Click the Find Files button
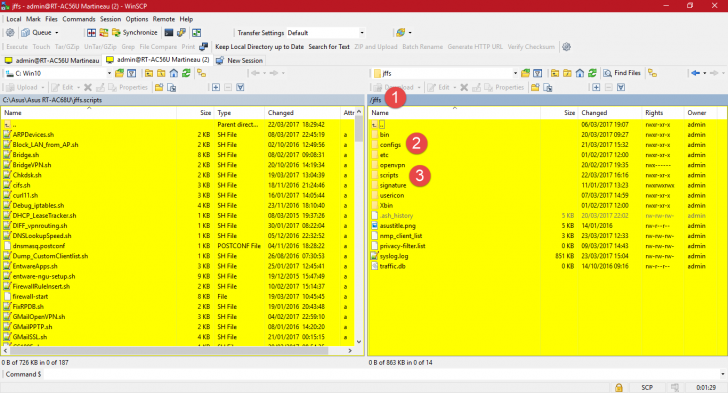Image resolution: width=728 pixels, height=393 pixels. click(622, 73)
